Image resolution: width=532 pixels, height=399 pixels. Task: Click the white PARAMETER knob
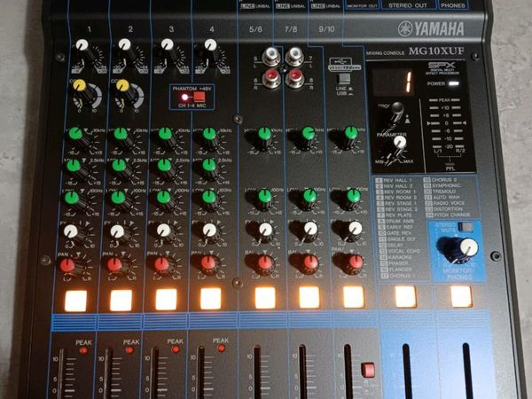click(x=401, y=142)
